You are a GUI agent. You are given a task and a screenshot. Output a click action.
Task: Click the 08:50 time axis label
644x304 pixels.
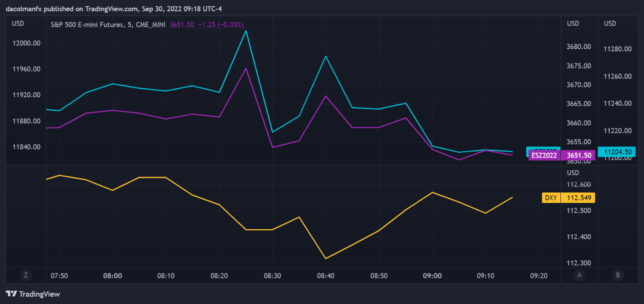point(379,275)
